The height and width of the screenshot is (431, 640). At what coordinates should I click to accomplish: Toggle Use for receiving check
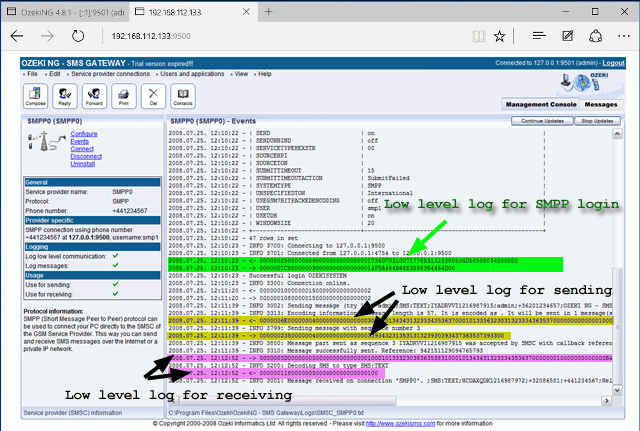116,293
